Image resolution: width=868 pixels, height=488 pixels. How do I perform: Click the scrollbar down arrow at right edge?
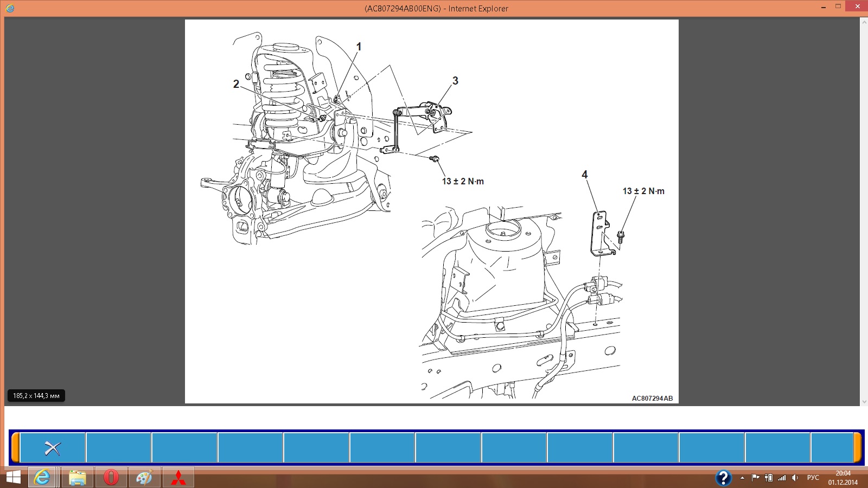(864, 402)
